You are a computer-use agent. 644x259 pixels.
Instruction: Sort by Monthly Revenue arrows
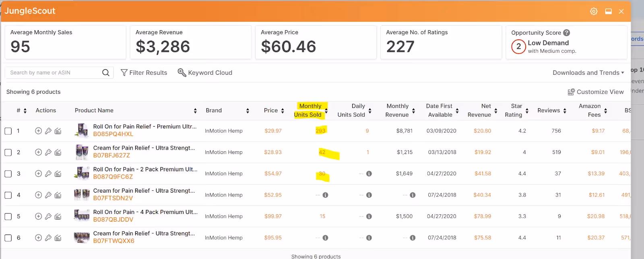click(x=413, y=111)
